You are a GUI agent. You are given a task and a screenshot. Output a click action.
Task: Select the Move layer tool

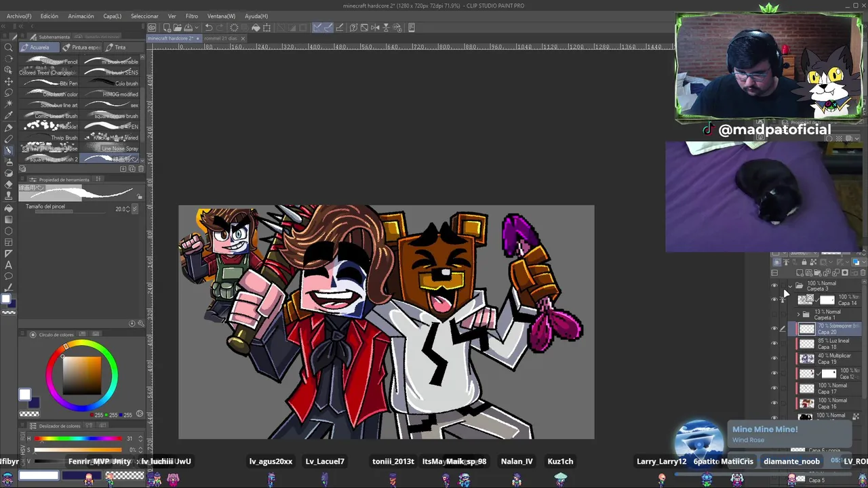9,81
